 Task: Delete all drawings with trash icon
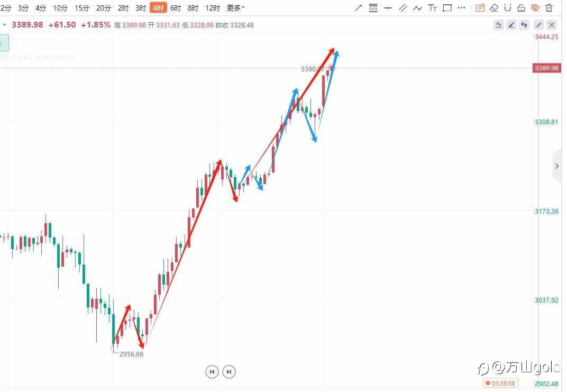point(549,7)
